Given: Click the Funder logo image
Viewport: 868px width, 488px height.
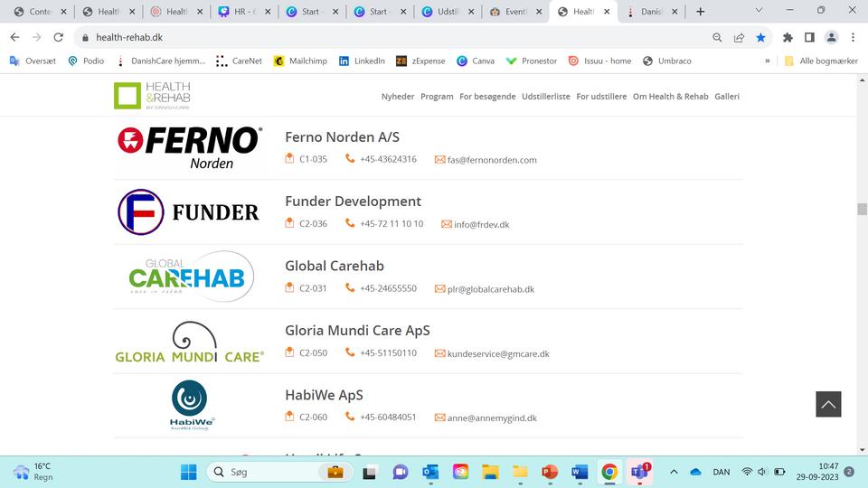Looking at the screenshot, I should click(x=188, y=211).
